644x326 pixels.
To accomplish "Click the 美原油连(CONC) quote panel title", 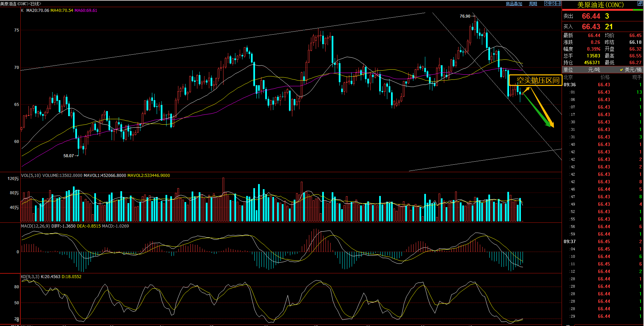I will pyautogui.click(x=600, y=5).
